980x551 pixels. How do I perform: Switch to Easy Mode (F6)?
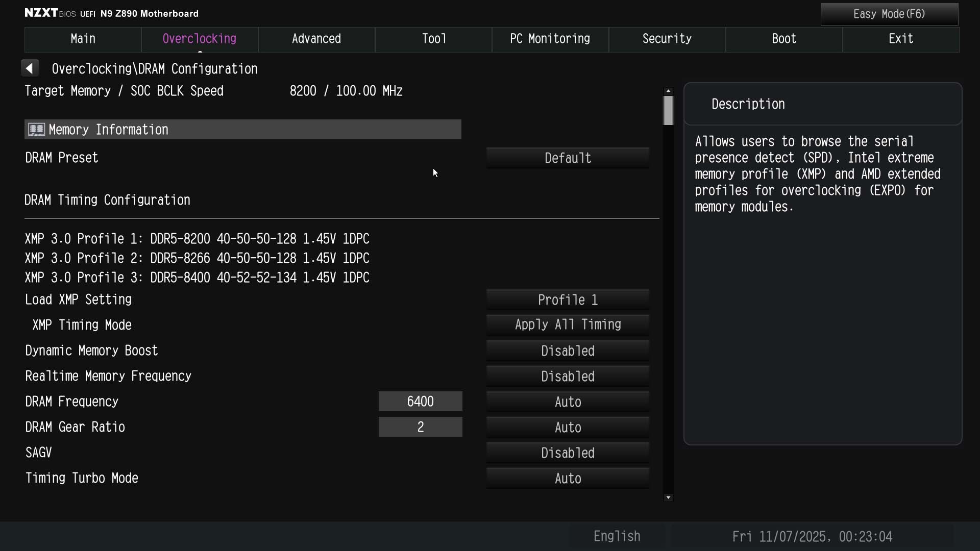pyautogui.click(x=889, y=14)
